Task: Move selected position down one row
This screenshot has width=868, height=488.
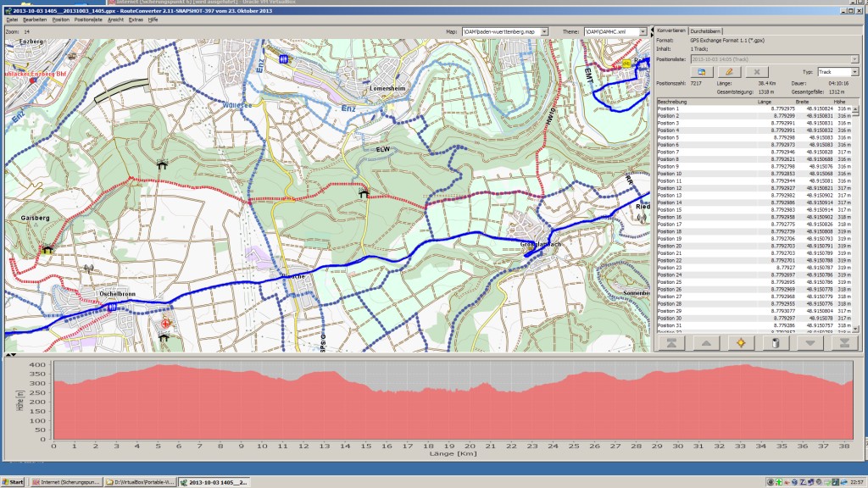Action: 810,342
